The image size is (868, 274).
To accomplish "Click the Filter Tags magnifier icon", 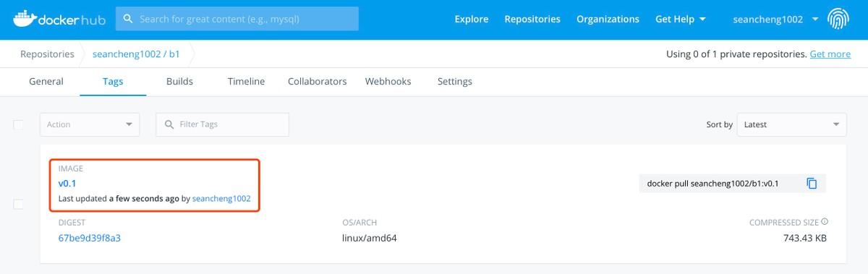I will [x=169, y=124].
